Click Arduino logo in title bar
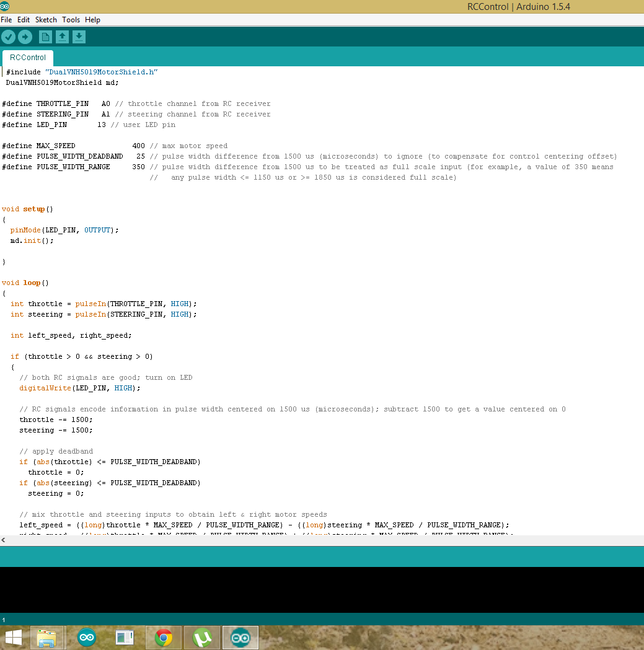 click(4, 6)
